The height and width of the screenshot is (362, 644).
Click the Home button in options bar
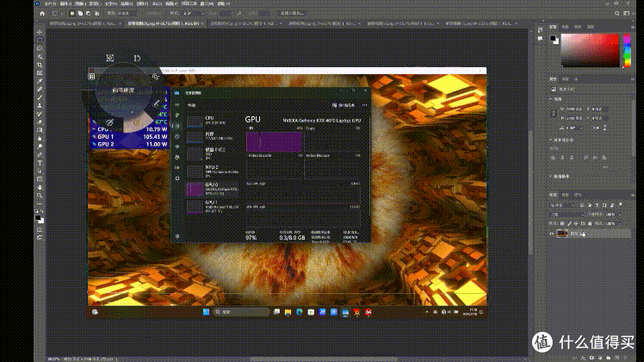(42, 13)
